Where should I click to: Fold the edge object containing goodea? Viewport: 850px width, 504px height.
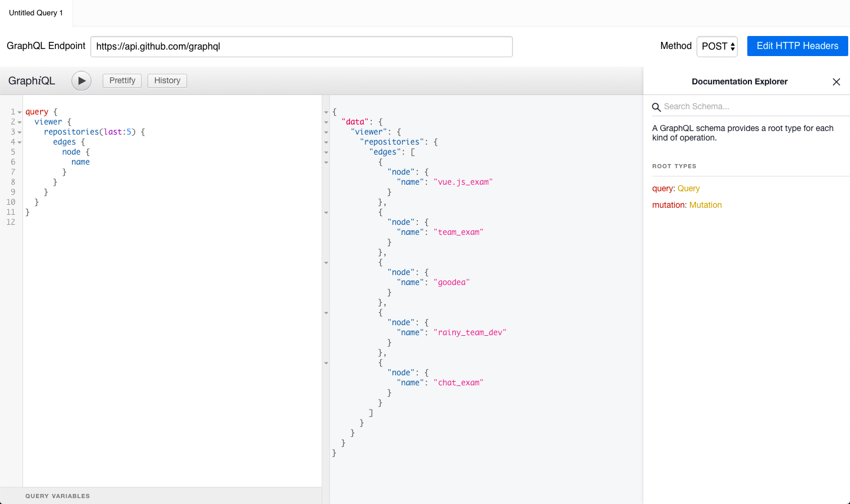click(326, 263)
